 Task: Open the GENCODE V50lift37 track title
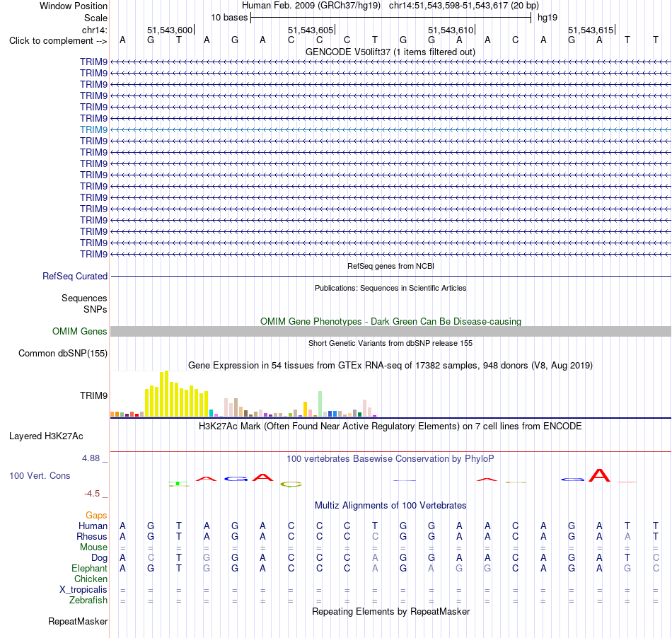pos(390,52)
